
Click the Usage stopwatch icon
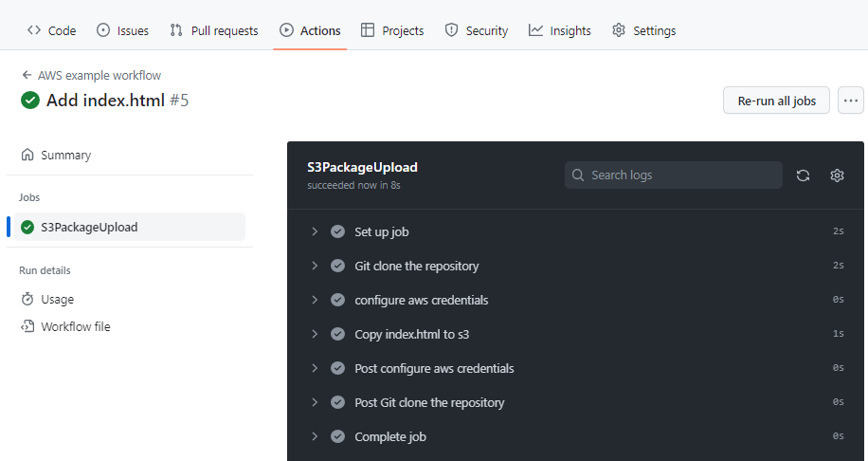[x=27, y=299]
